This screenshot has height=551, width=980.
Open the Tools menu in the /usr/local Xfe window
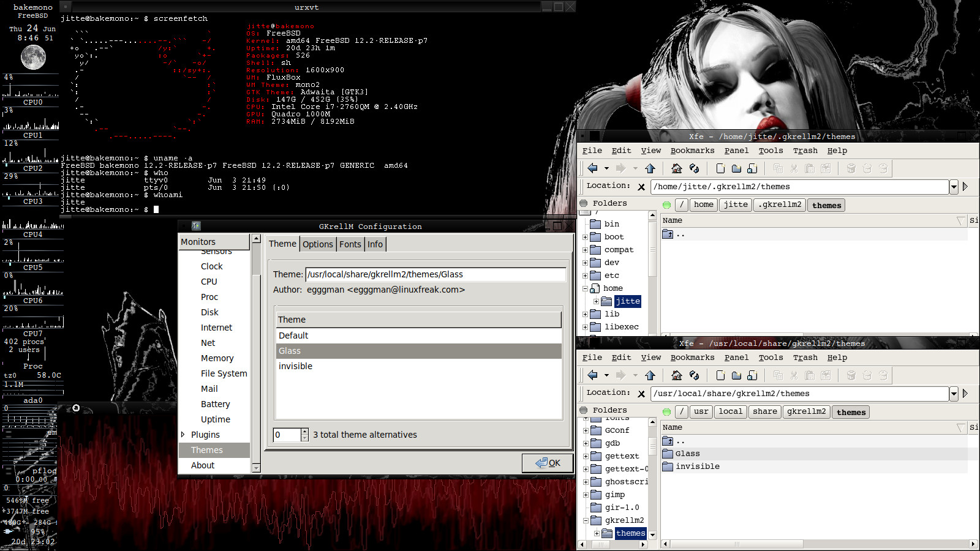[x=771, y=358]
